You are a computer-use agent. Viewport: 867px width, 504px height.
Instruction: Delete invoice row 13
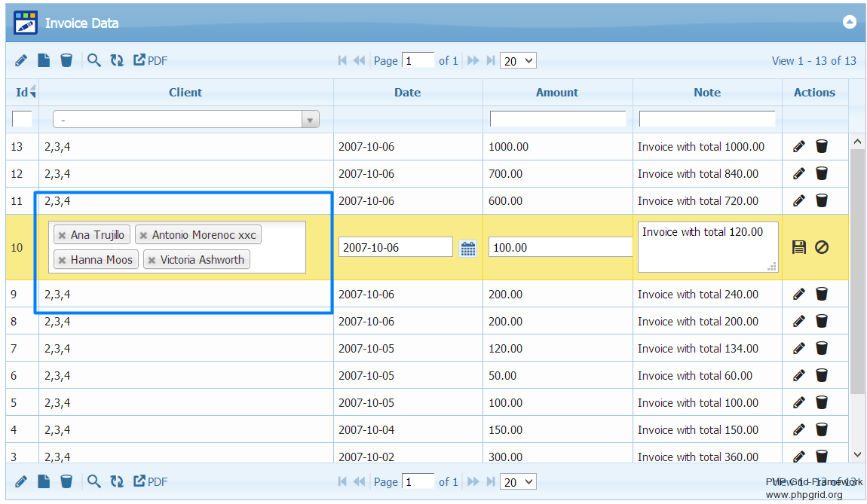[822, 147]
